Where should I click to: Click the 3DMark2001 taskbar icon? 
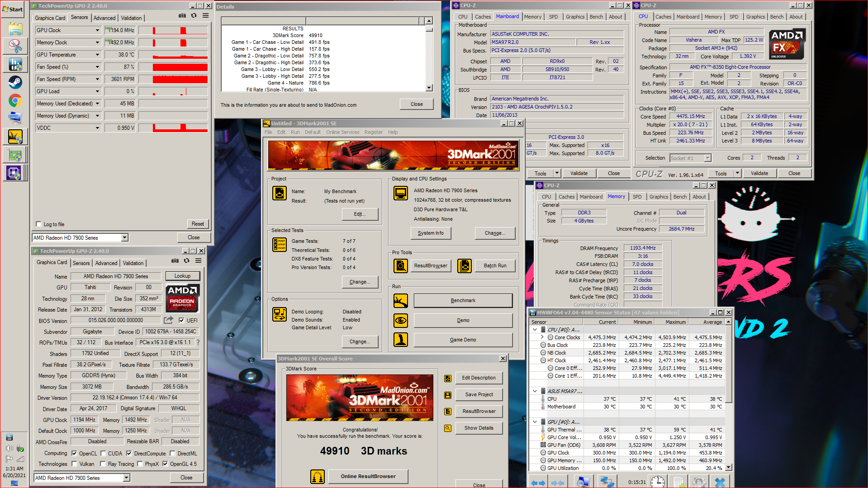[15, 137]
